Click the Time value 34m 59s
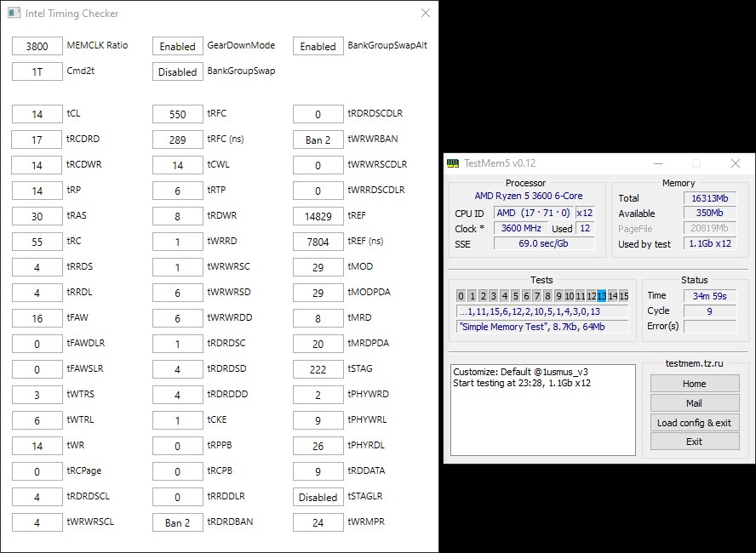This screenshot has width=756, height=553. click(x=710, y=296)
